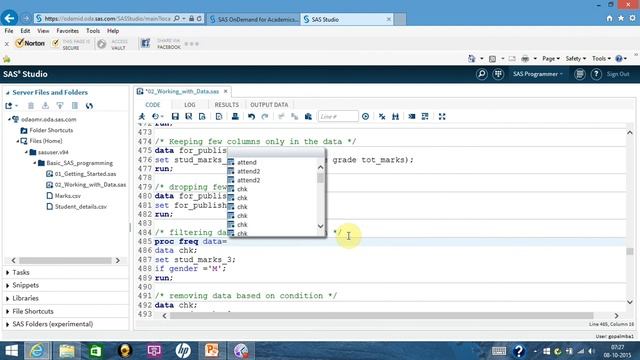Screen dimensions: 640x360
Task: Collapse the sasuser.v94 folder
Action: point(26,152)
